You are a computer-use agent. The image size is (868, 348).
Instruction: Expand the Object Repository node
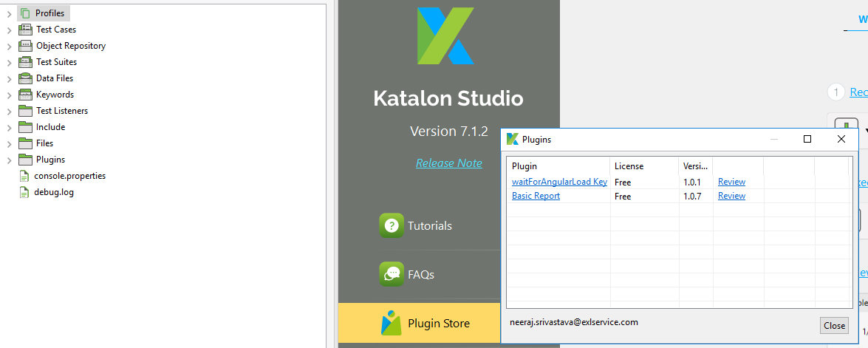click(9, 46)
